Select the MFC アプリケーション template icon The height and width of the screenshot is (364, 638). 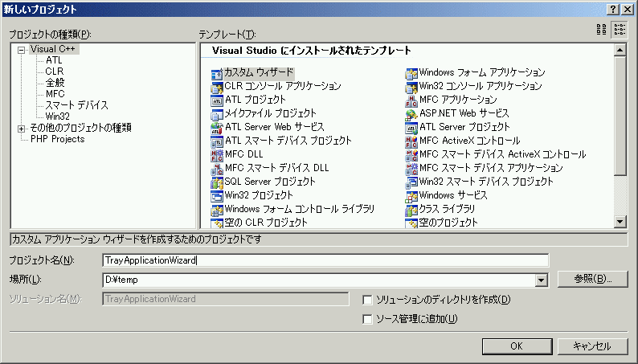click(x=411, y=101)
